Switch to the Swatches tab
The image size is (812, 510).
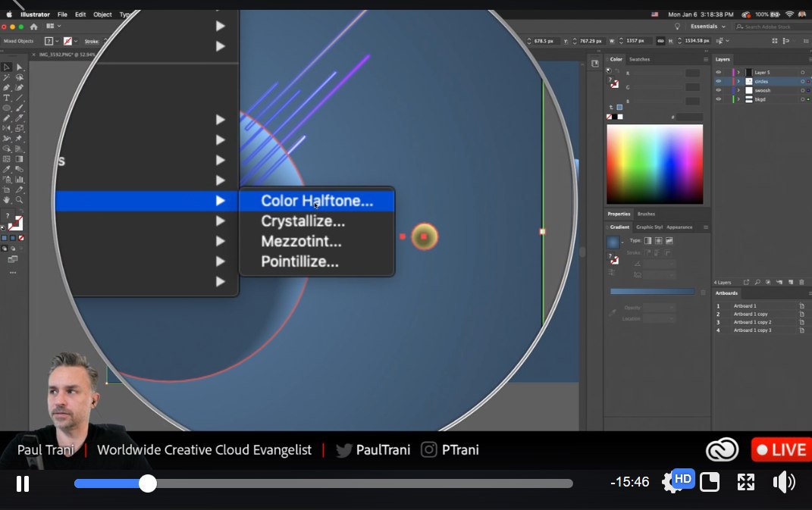(639, 60)
